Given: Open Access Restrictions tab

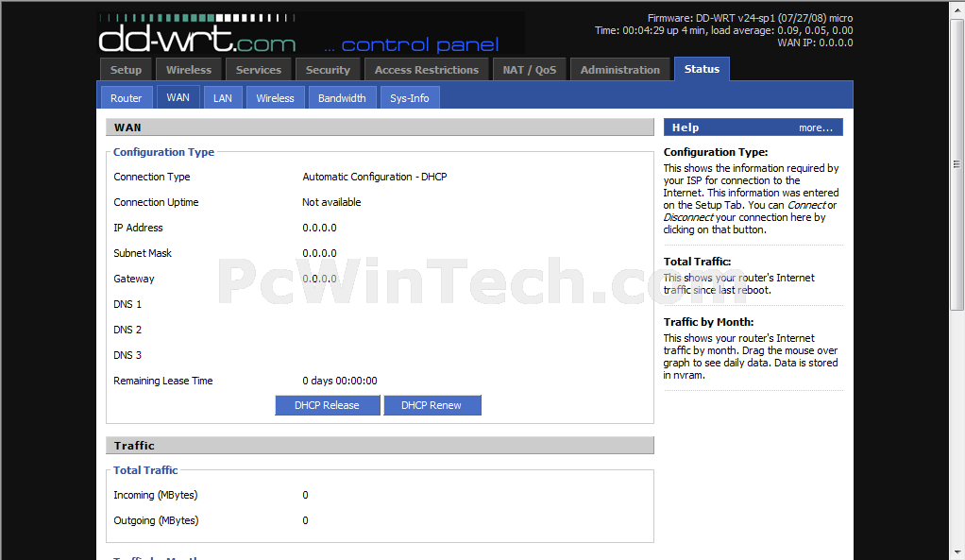Looking at the screenshot, I should (427, 70).
